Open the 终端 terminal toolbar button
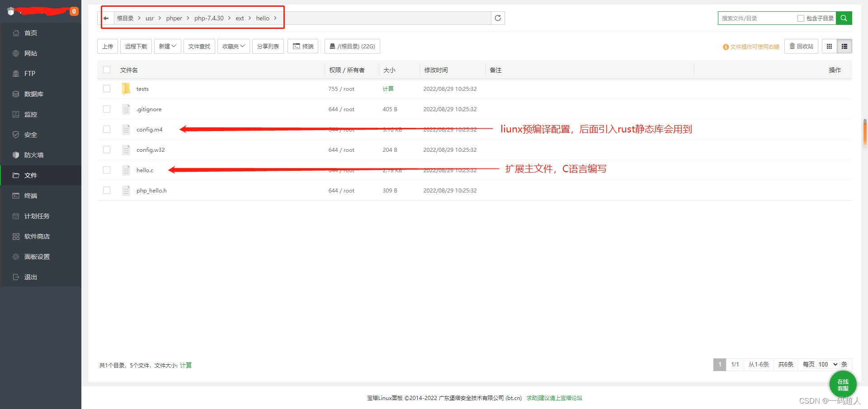This screenshot has height=409, width=868. [303, 46]
